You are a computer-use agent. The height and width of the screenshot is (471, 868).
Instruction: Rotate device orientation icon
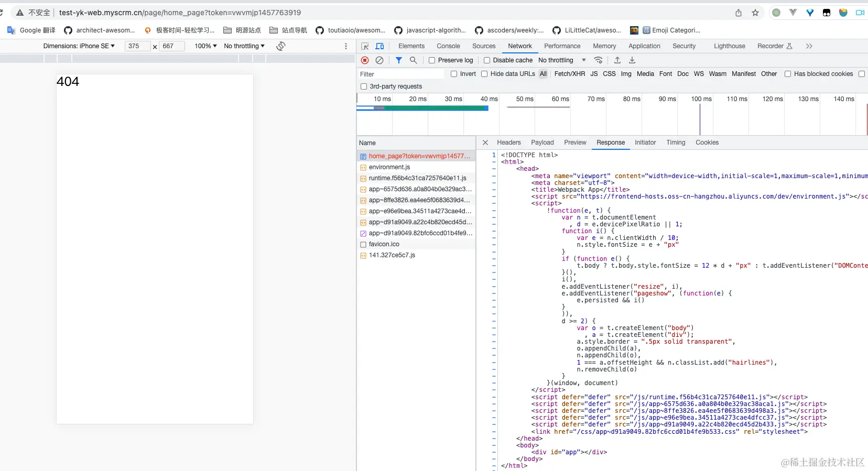pyautogui.click(x=281, y=46)
